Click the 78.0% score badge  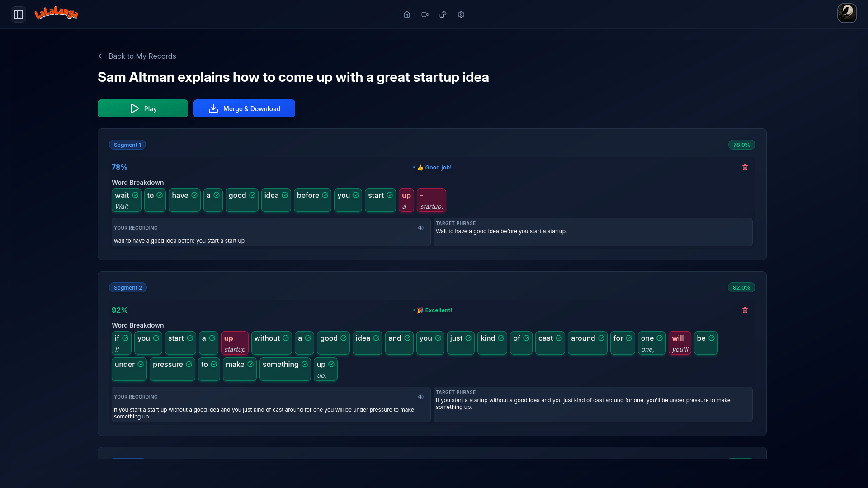741,145
